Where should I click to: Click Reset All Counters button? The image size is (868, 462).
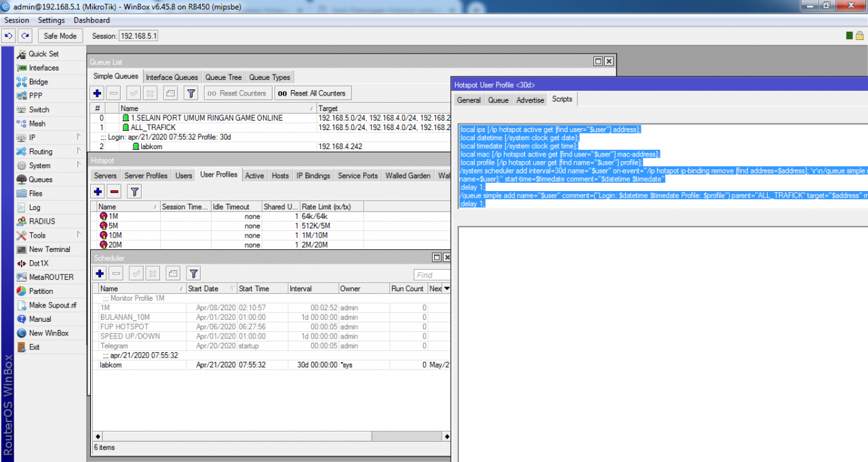311,93
